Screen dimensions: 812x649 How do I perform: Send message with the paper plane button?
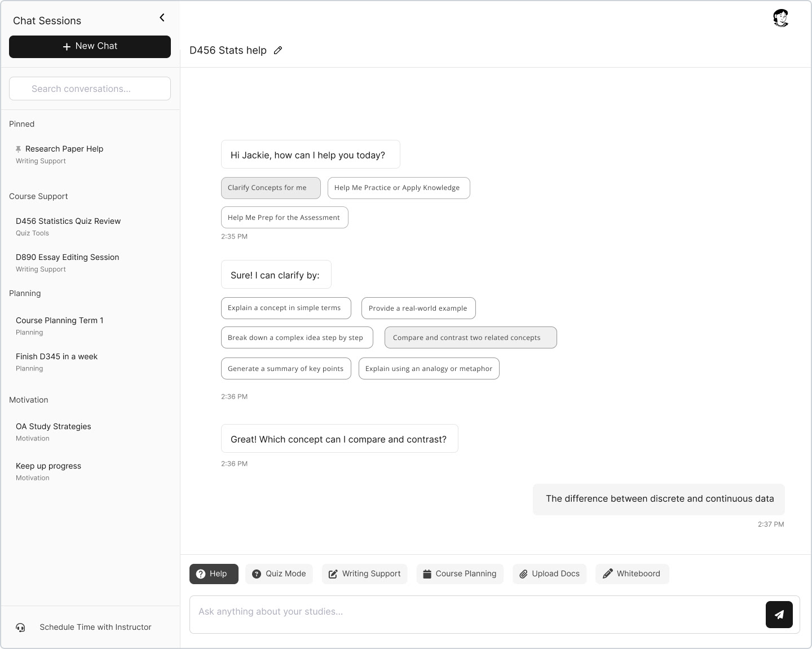[779, 615]
